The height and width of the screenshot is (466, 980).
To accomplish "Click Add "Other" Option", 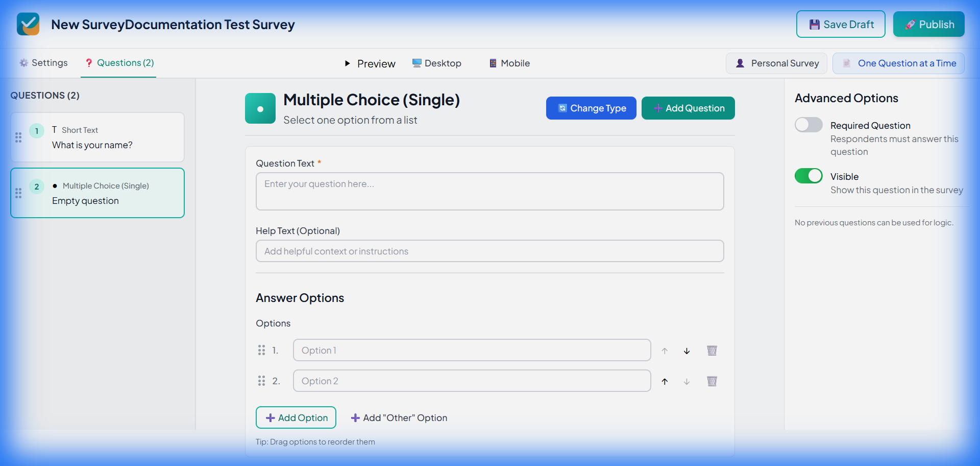I will [399, 417].
